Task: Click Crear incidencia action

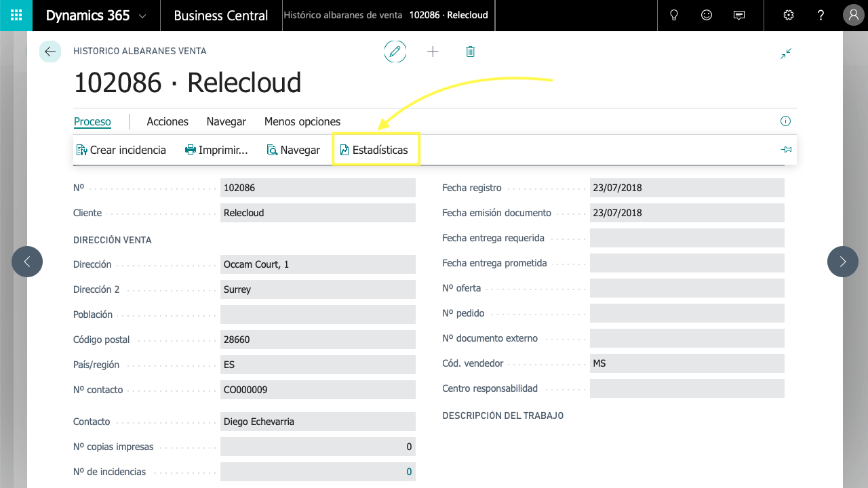Action: tap(121, 150)
